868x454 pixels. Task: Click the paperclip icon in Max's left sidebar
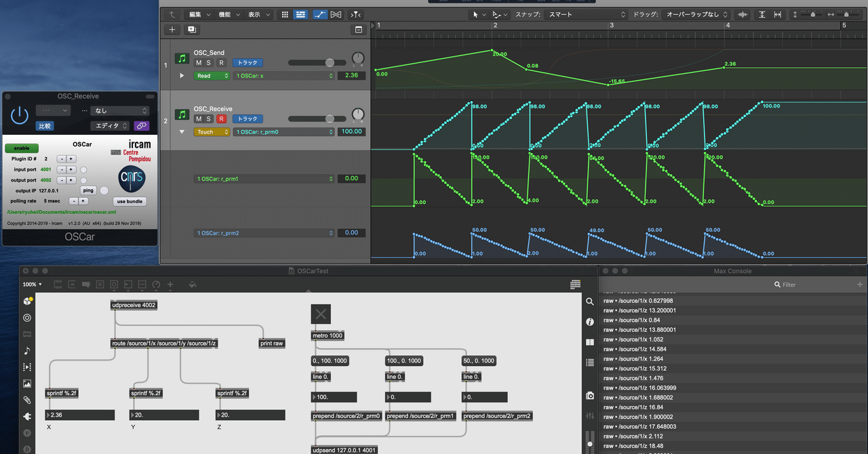(27, 400)
